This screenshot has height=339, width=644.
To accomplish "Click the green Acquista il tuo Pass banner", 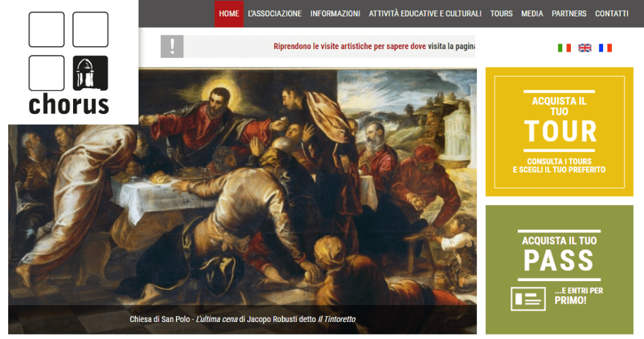I will [560, 270].
